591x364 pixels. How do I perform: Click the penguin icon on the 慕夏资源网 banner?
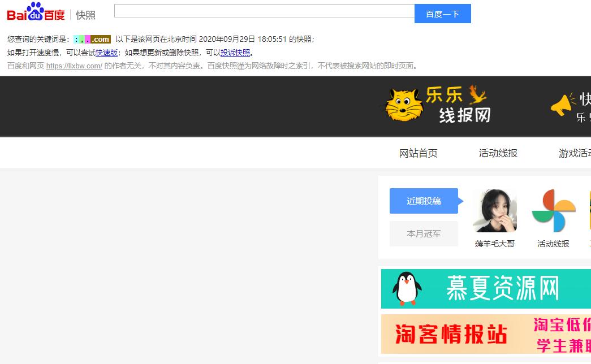(x=407, y=288)
